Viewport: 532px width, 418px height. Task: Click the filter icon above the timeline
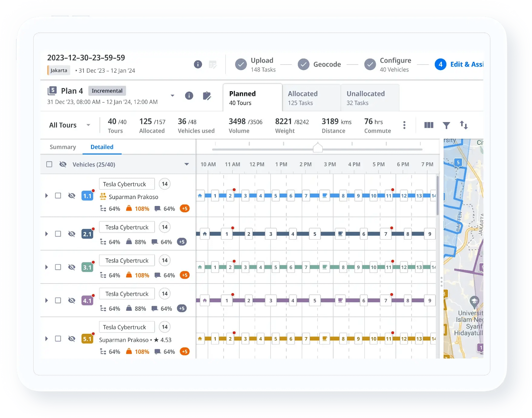446,125
